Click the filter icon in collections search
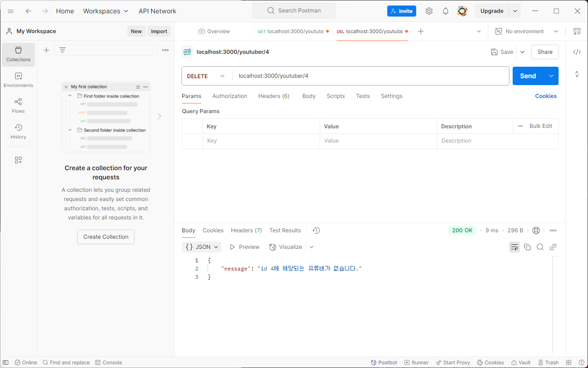This screenshot has width=588, height=368. click(x=62, y=50)
